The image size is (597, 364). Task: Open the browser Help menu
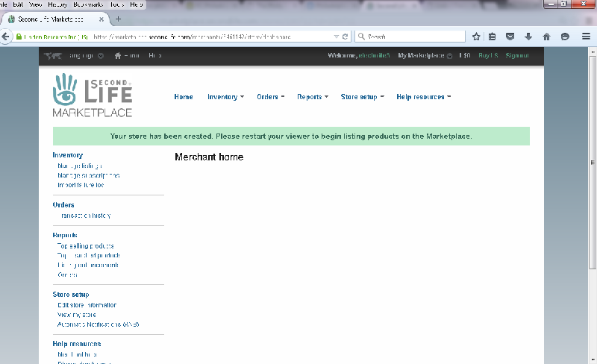coord(137,4)
